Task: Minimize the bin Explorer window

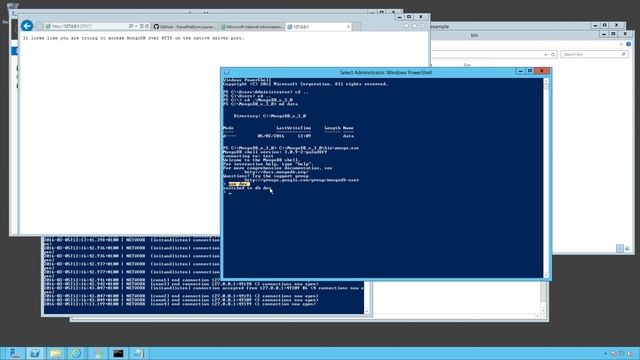Action: coord(604,34)
